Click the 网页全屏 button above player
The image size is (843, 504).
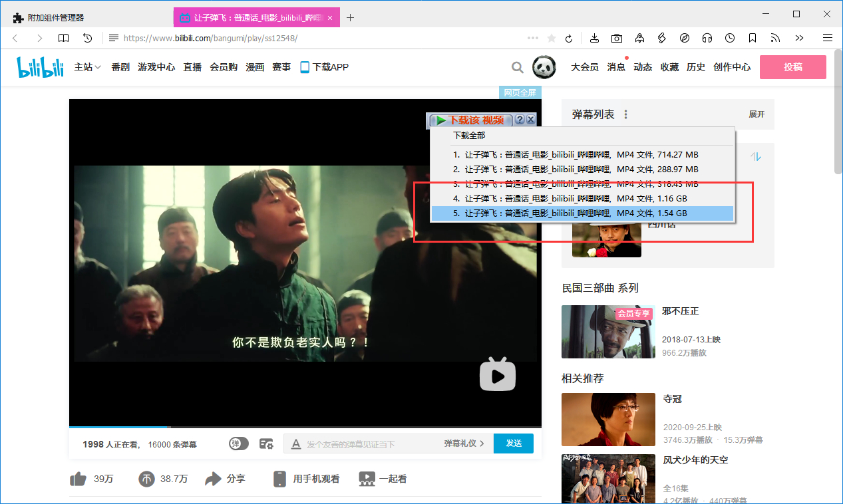(520, 92)
